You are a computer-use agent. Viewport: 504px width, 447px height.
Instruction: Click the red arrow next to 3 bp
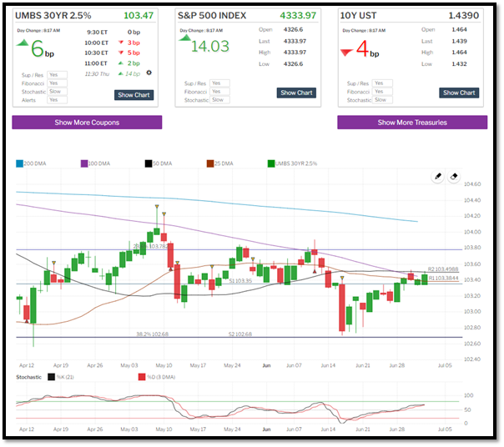(121, 43)
